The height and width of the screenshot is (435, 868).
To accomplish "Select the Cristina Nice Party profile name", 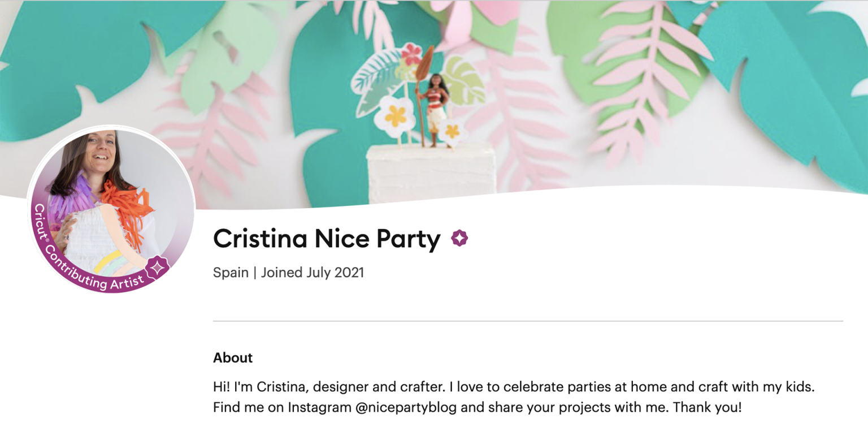I will pos(327,239).
